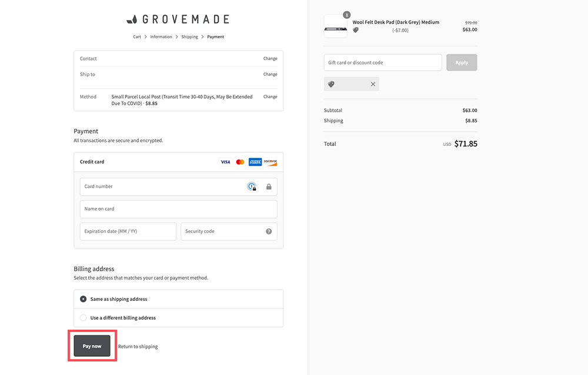Click the Wool Felt Desk Pad product name

click(396, 22)
